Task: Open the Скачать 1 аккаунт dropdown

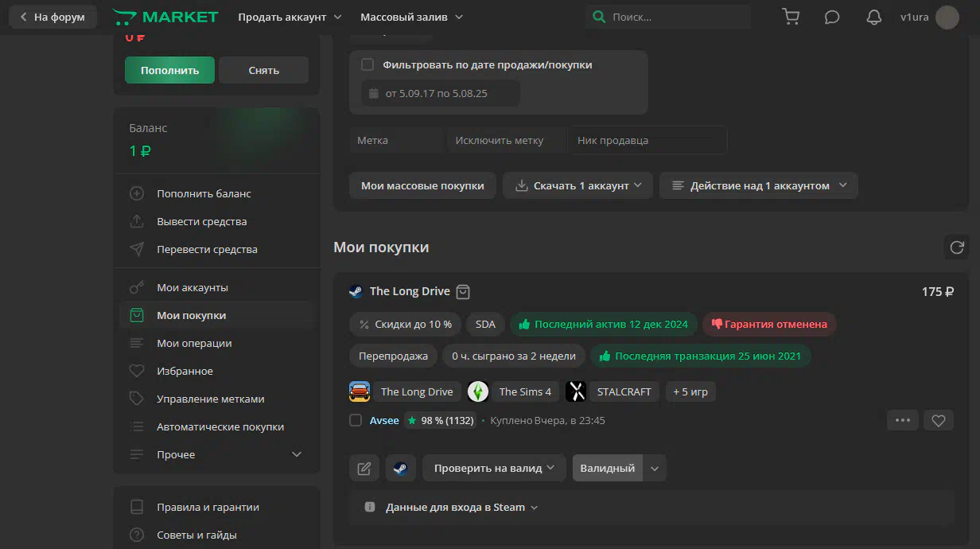Action: tap(578, 185)
